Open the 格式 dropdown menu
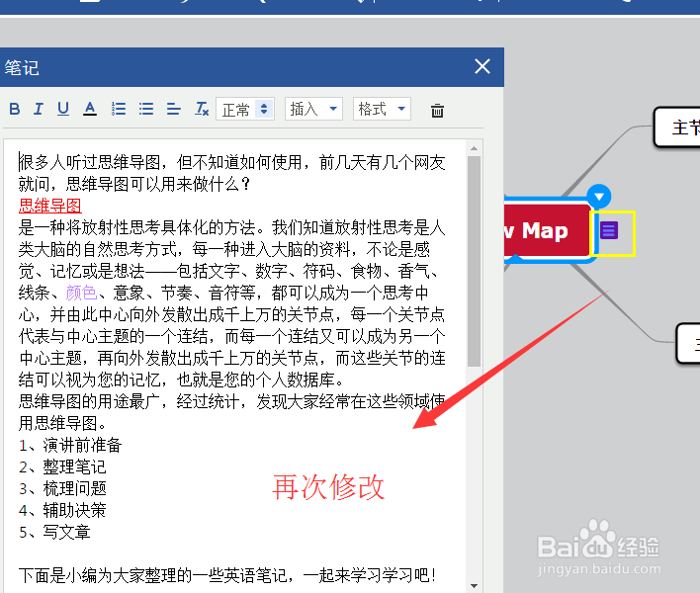Screen dimensions: 700x593 pyautogui.click(x=383, y=109)
